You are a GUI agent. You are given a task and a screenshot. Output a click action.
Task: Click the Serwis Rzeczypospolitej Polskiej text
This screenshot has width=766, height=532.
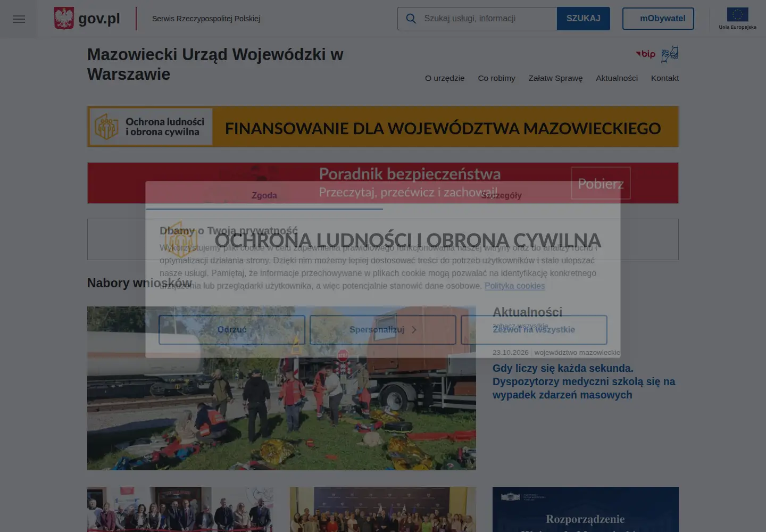coord(206,19)
